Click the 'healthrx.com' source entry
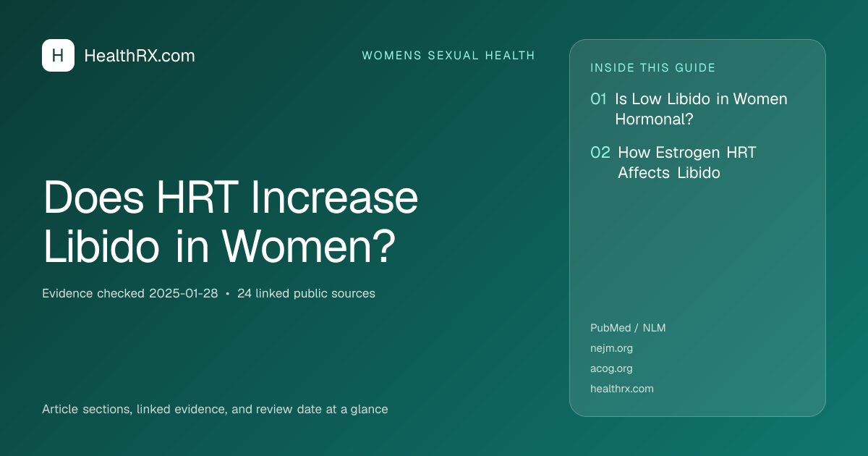This screenshot has height=456, width=868. 622,389
